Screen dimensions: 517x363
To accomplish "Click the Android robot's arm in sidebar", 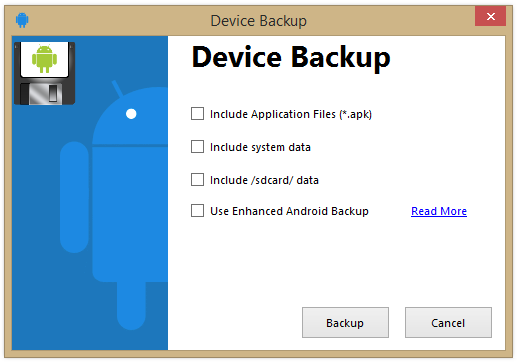I will point(74,197).
